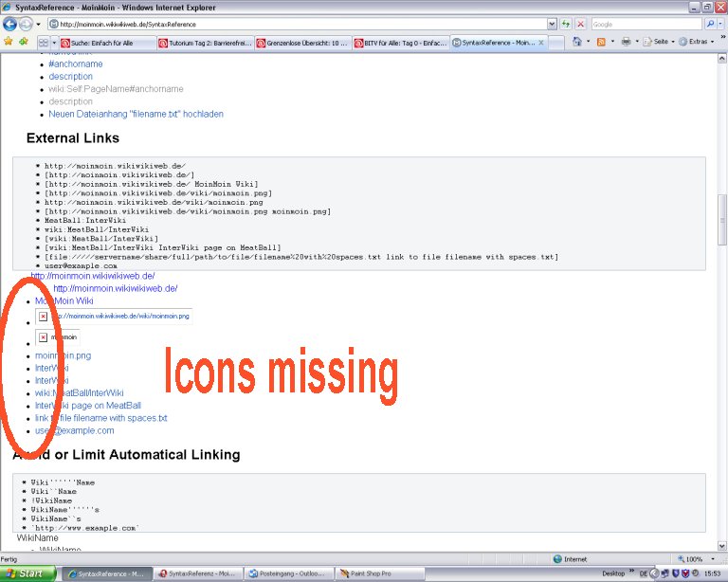728x582 pixels.
Task: Expand the feeds dropdown arrow
Action: (612, 42)
